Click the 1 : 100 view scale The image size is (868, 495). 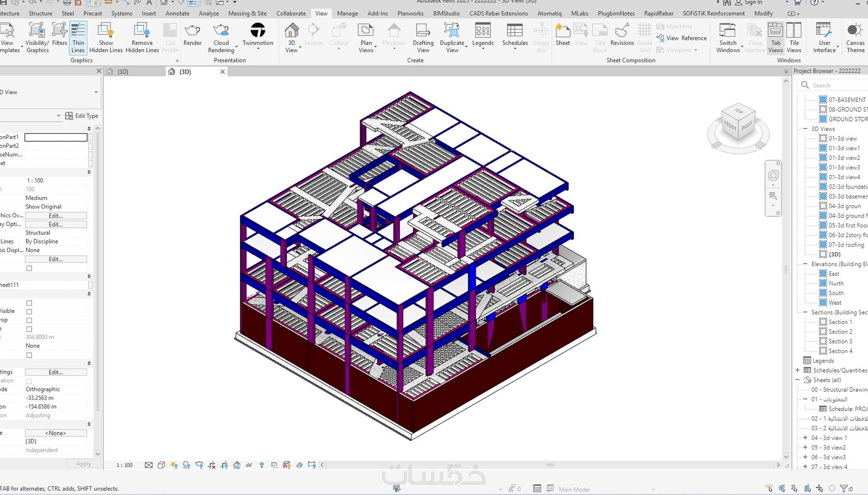(x=125, y=465)
